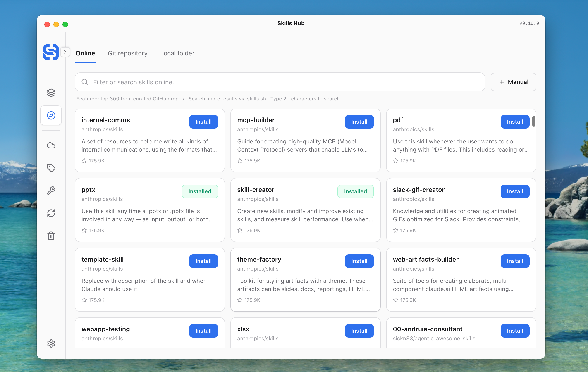This screenshot has width=588, height=372.
Task: Install the slack-gif-creator skill
Action: point(515,191)
